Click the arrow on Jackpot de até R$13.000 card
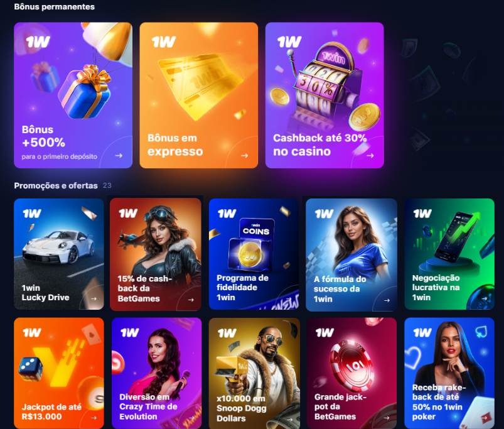The image size is (504, 429). [x=94, y=418]
